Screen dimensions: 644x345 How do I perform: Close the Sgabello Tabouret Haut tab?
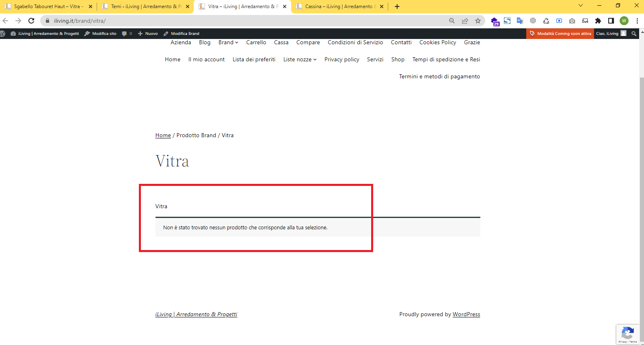coord(91,6)
